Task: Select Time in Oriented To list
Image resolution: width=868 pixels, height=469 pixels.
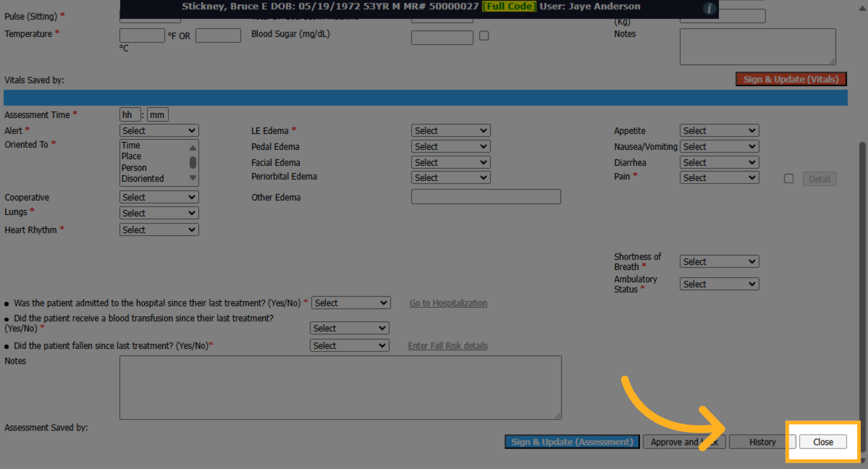Action: tap(131, 145)
